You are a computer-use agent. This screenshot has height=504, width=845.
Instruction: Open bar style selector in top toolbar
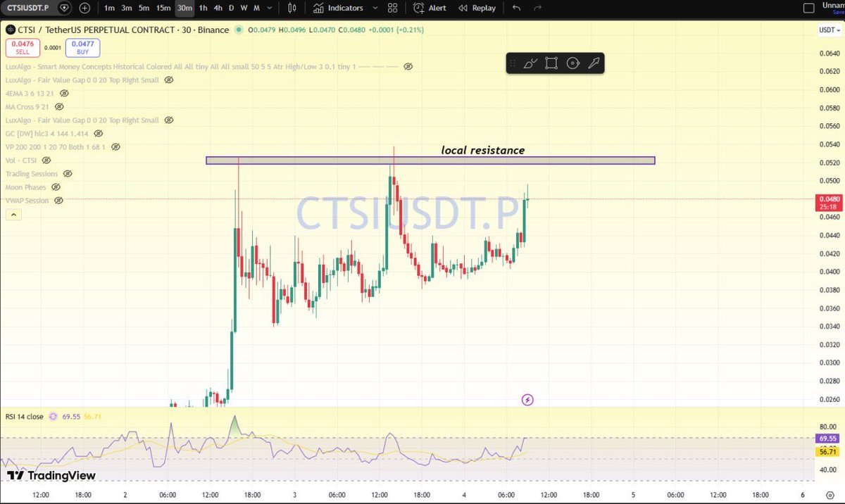(292, 8)
